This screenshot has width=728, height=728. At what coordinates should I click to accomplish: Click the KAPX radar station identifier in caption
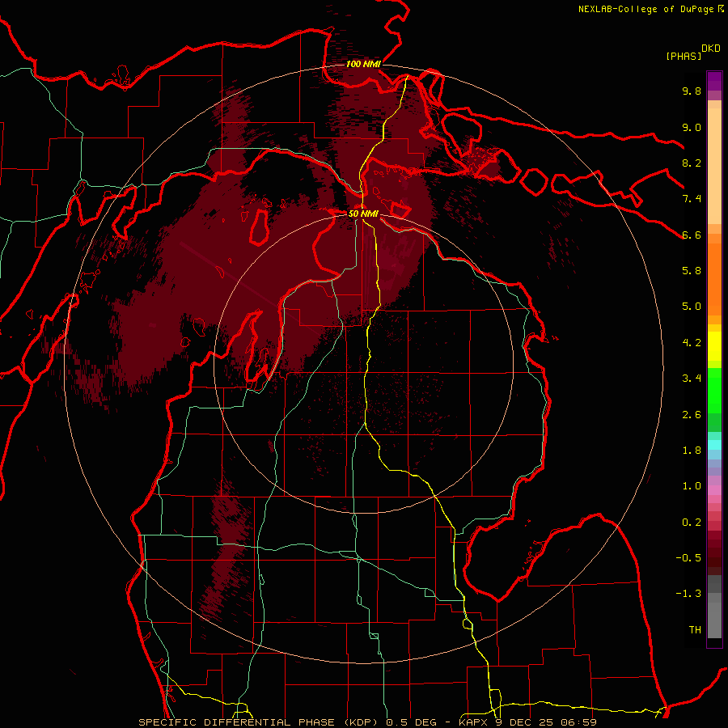pos(473,722)
